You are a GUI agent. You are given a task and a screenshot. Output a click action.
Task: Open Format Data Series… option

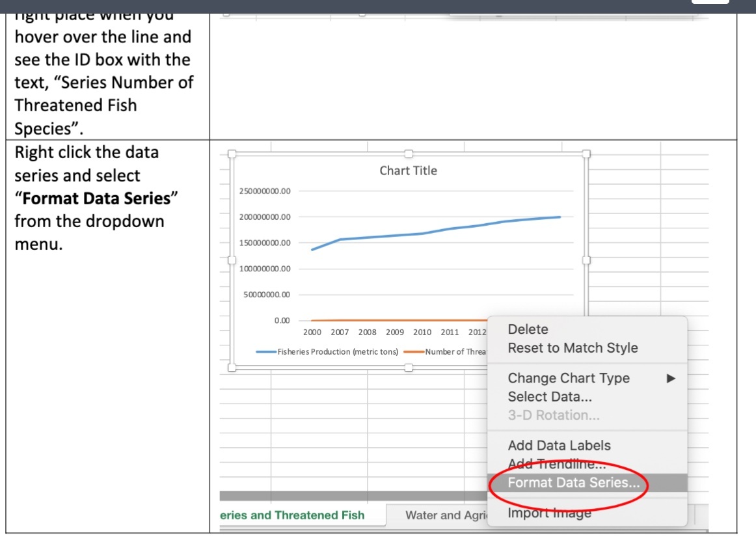click(x=587, y=483)
